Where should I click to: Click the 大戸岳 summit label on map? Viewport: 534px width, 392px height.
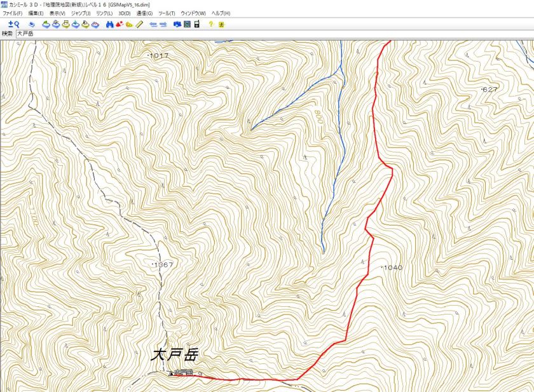pyautogui.click(x=174, y=355)
